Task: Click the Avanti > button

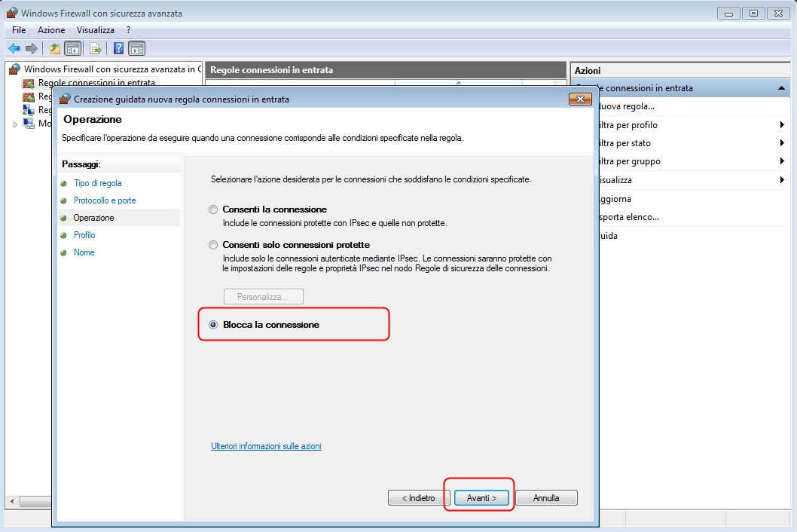Action: (x=481, y=498)
